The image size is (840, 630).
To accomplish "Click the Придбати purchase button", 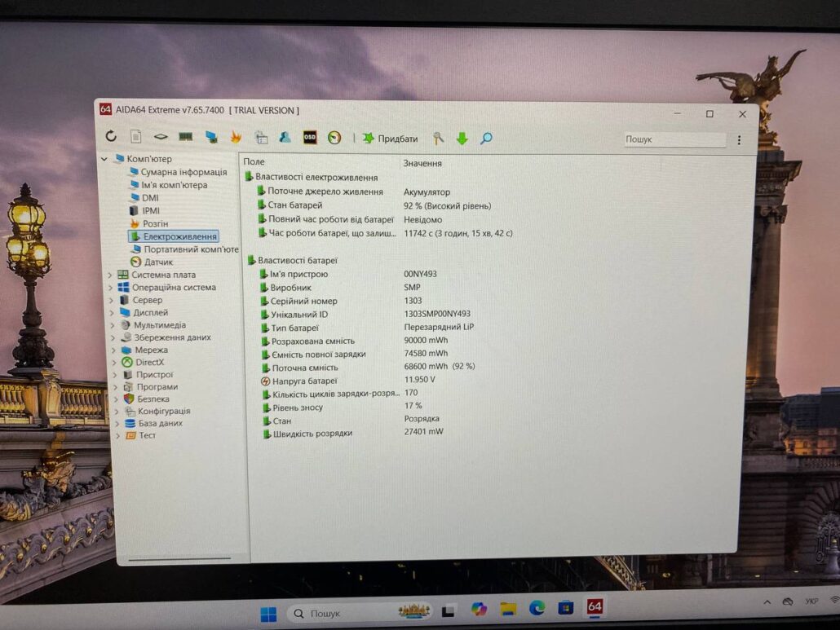I will (390, 139).
